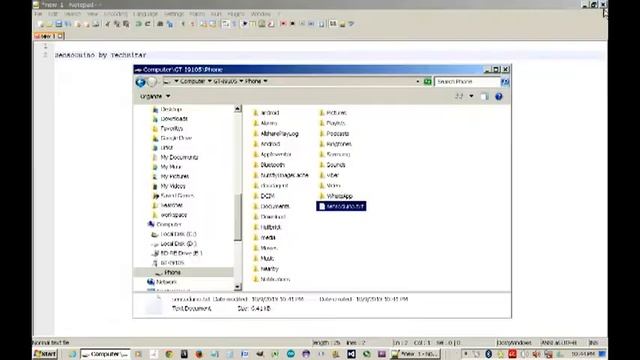The height and width of the screenshot is (360, 640).
Task: Toggle Word Wrap in Notepad++ toolbar
Action: pos(225,24)
